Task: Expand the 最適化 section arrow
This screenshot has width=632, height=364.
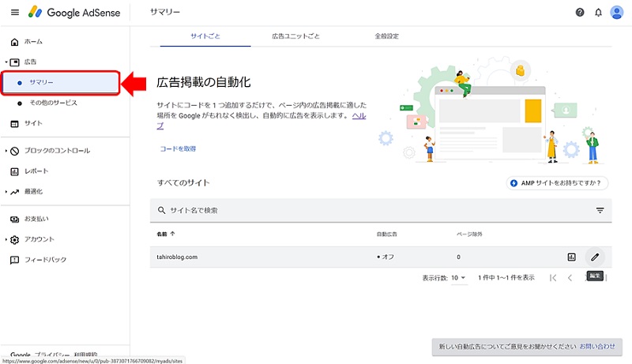Action: 6,192
